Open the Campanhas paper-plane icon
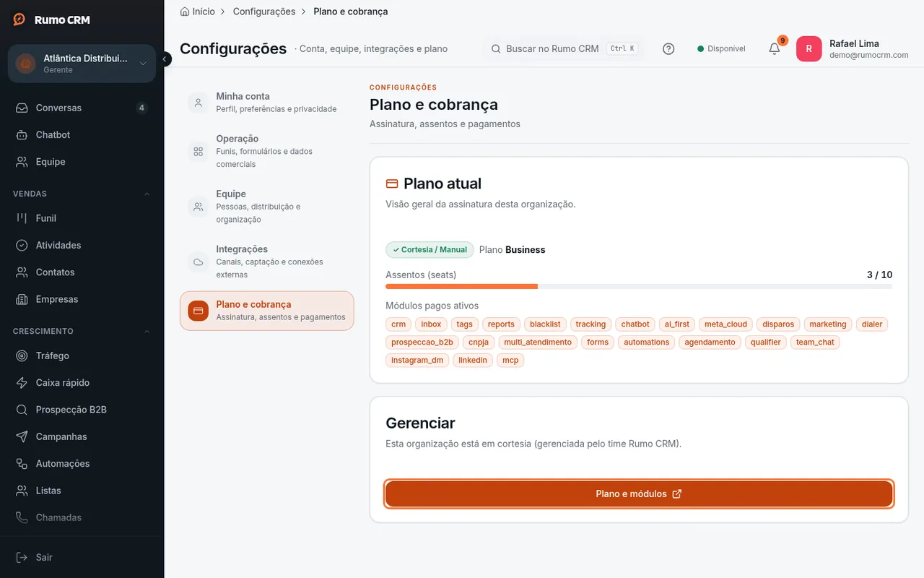This screenshot has width=924, height=578. coord(22,436)
